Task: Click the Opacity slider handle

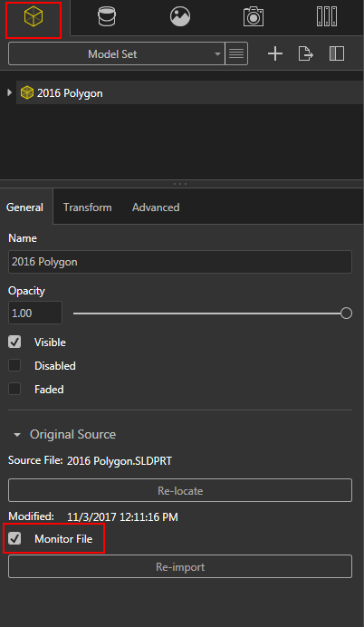Action: click(347, 313)
